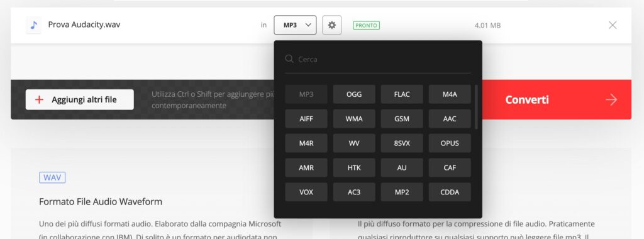The height and width of the screenshot is (239, 644).
Task: Open conversion settings gear icon
Action: (x=332, y=25)
